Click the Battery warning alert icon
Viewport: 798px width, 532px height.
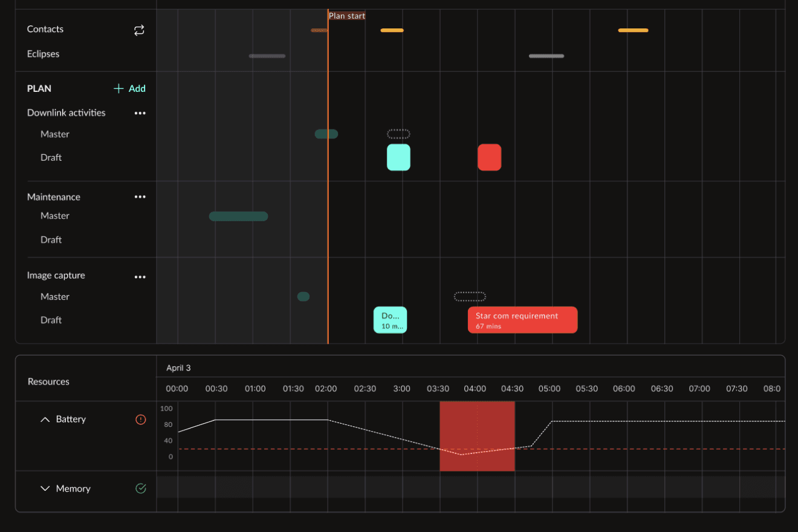pos(141,420)
